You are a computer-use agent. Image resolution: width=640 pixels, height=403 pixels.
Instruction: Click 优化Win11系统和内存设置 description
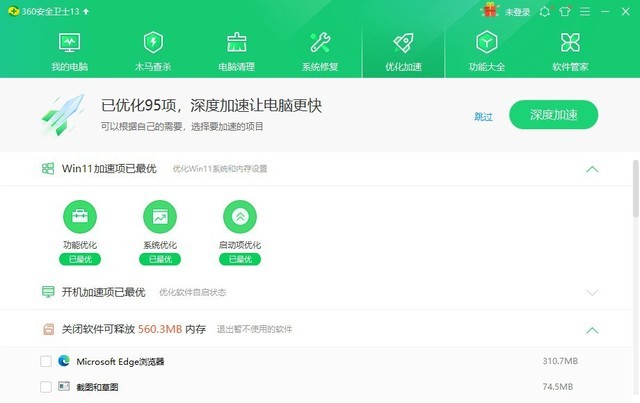pyautogui.click(x=220, y=169)
